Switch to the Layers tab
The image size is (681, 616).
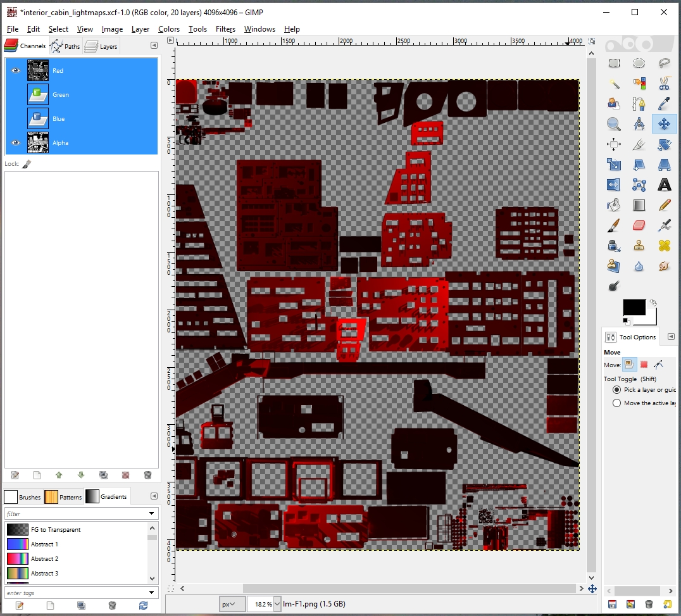pos(101,46)
